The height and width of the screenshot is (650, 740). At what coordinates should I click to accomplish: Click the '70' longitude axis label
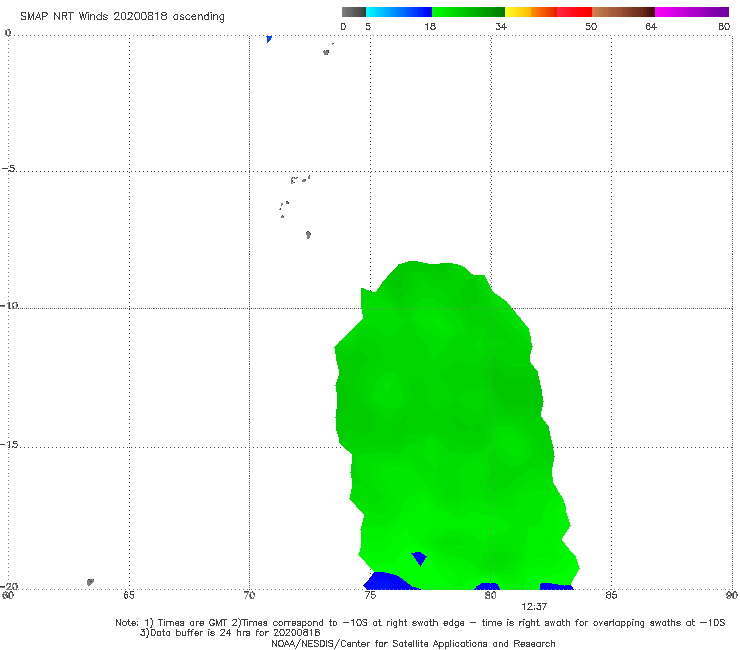coord(249,595)
